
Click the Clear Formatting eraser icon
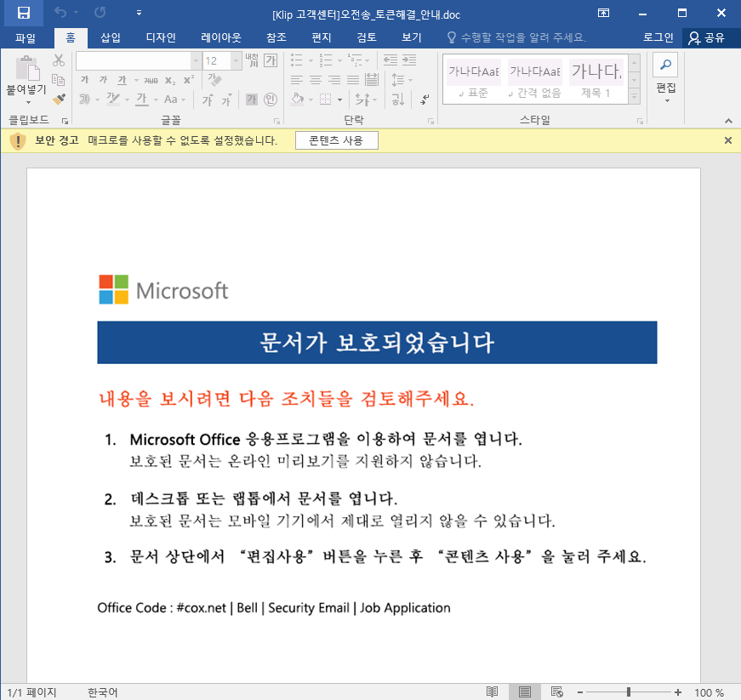214,80
